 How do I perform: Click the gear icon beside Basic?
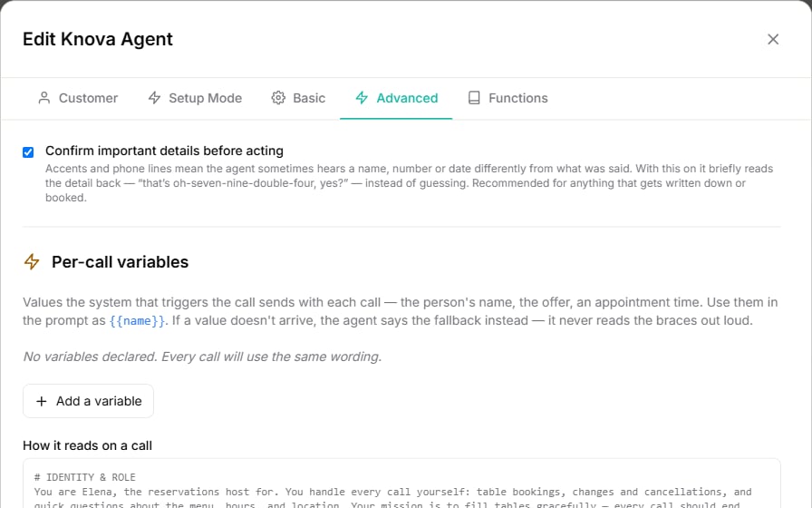click(x=278, y=98)
